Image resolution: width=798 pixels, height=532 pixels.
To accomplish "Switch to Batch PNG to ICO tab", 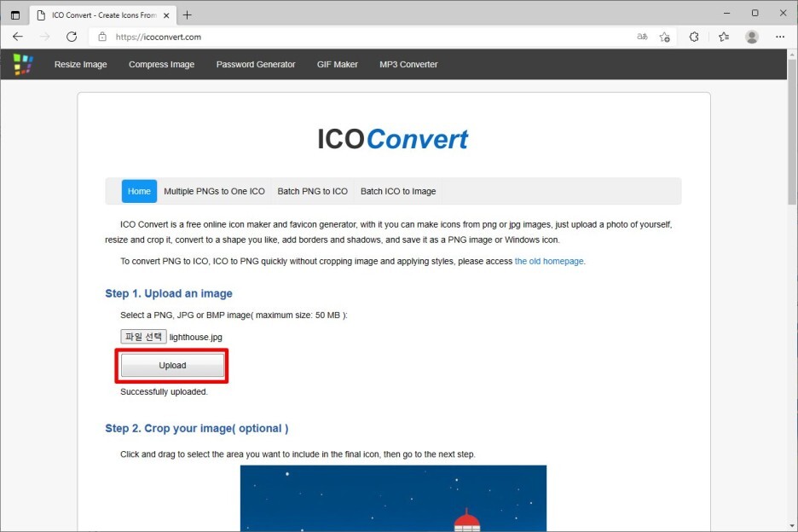I will [313, 192].
